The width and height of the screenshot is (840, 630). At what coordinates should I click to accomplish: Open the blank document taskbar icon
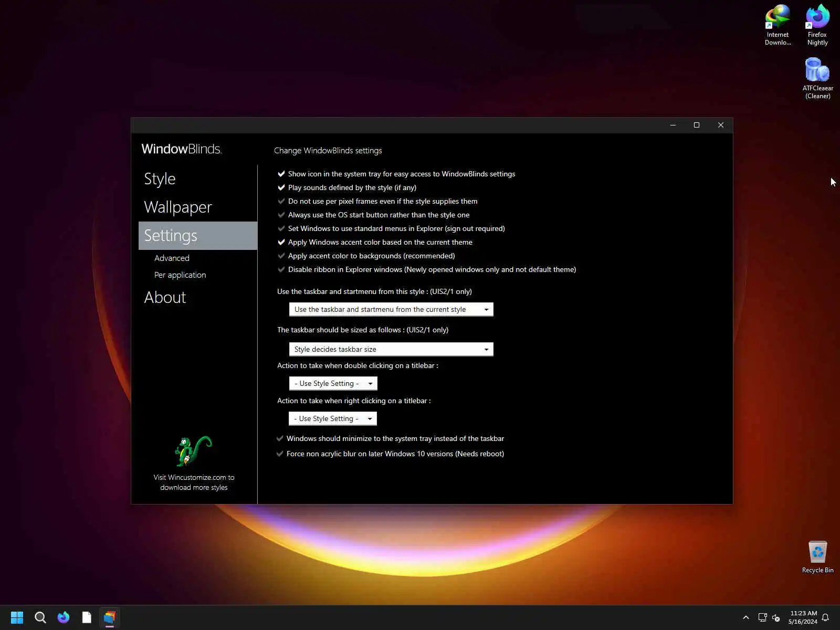87,617
